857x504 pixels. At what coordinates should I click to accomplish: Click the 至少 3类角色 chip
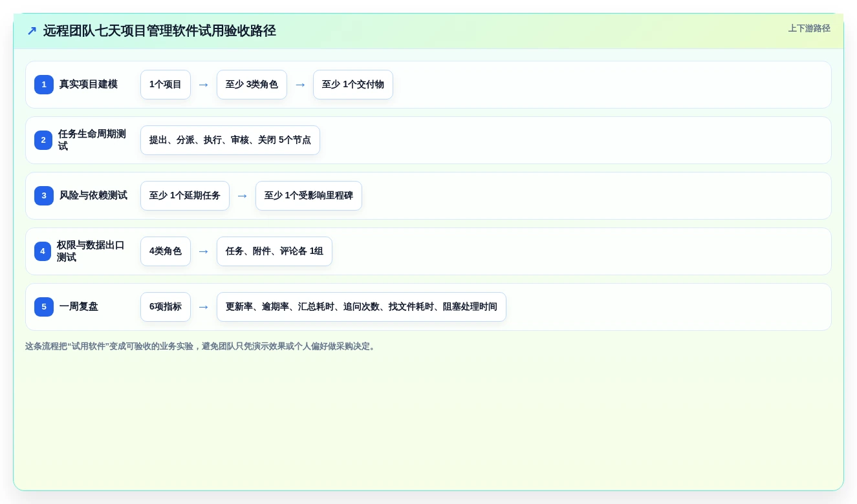252,85
